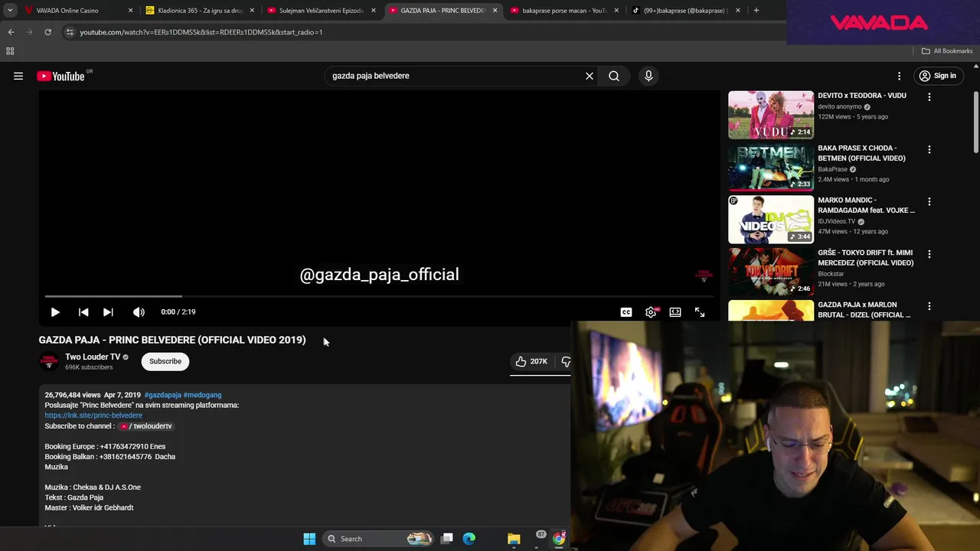Open the GRŠE - TOKYO DRIFT video title

click(865, 257)
